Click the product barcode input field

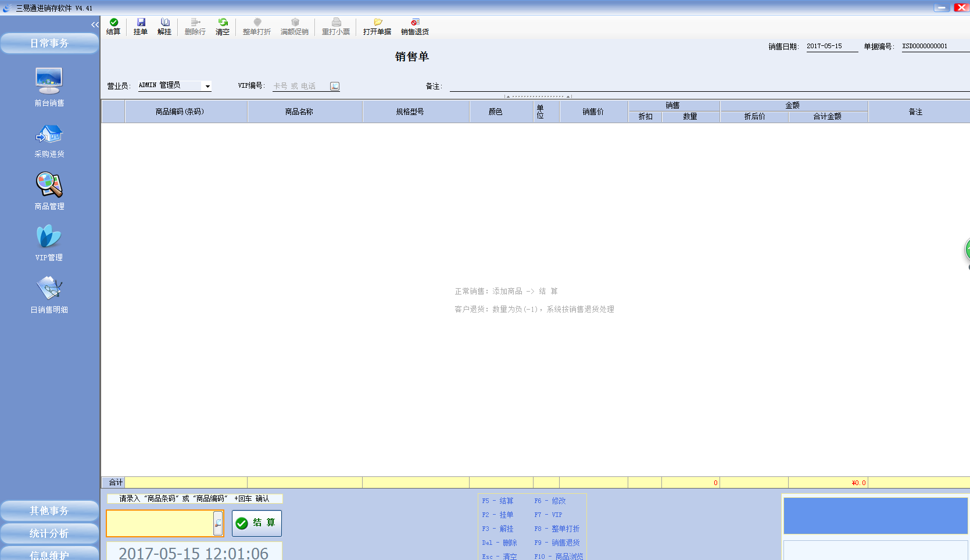point(160,523)
